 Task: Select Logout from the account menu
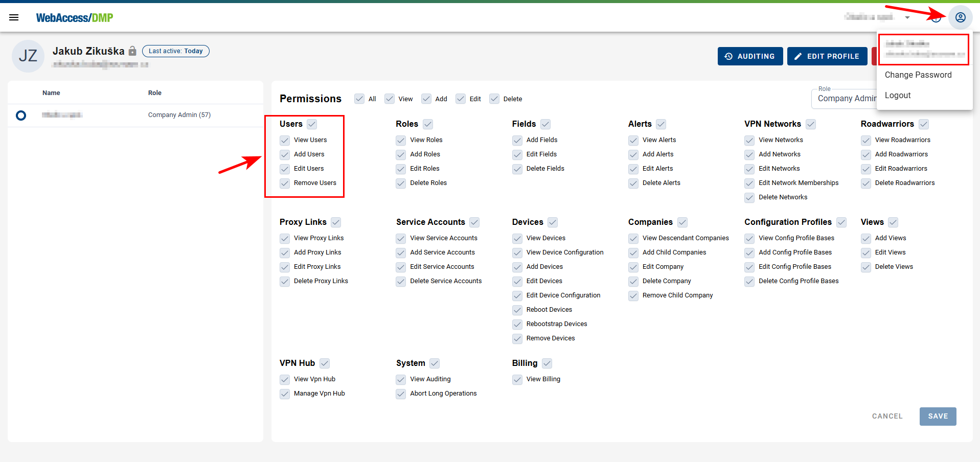coord(898,95)
